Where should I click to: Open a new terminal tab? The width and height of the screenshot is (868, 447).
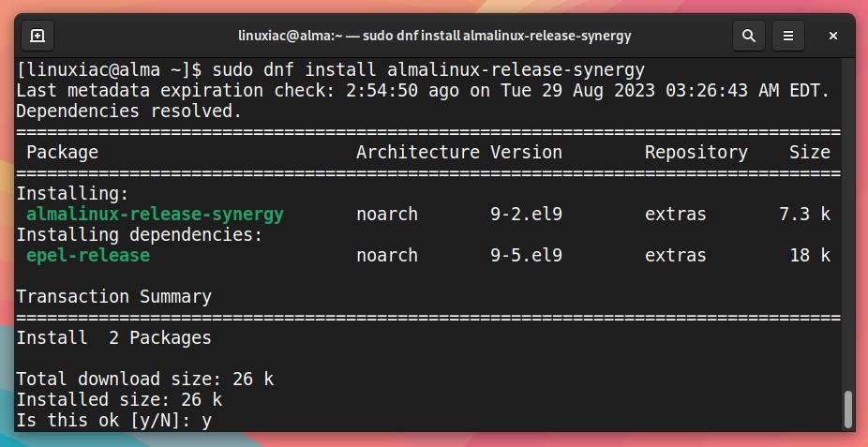(x=37, y=36)
